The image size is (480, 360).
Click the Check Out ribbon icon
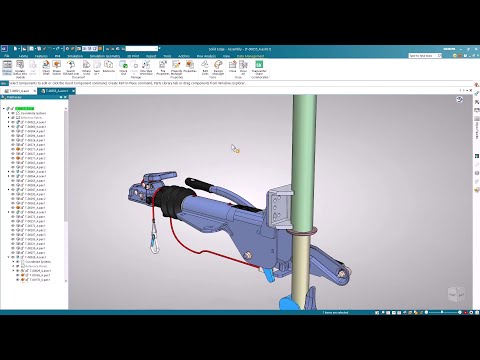[x=123, y=68]
